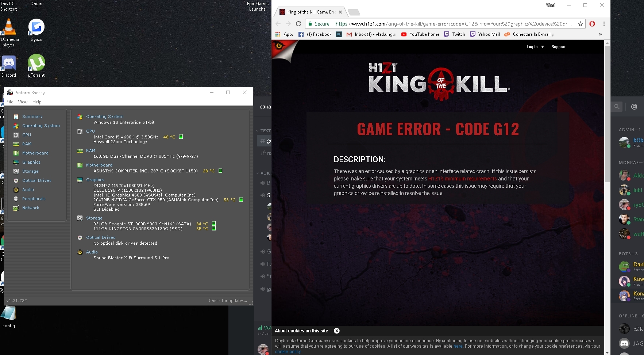This screenshot has width=644, height=355.
Task: Select Operating System in Speccy sidebar
Action: pyautogui.click(x=41, y=126)
